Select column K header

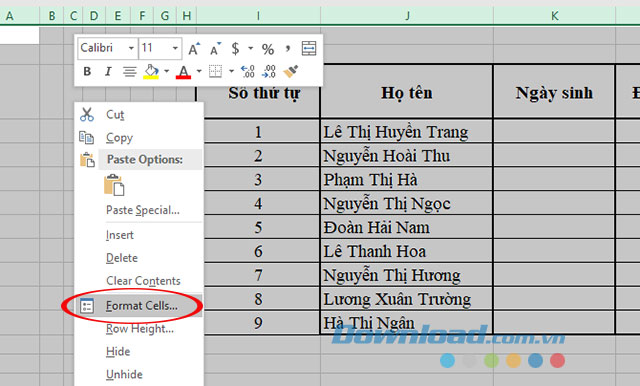554,16
